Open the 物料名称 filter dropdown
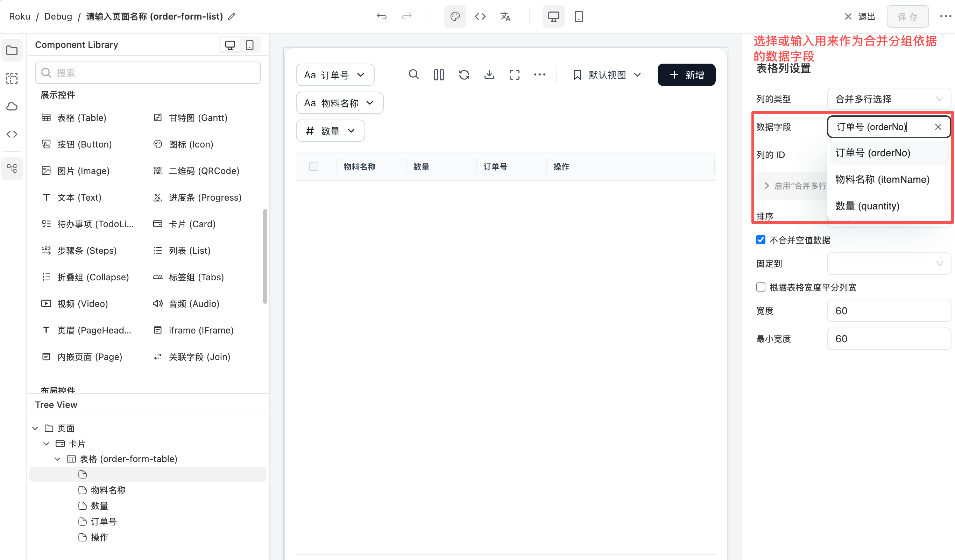This screenshot has height=560, width=955. tap(340, 103)
